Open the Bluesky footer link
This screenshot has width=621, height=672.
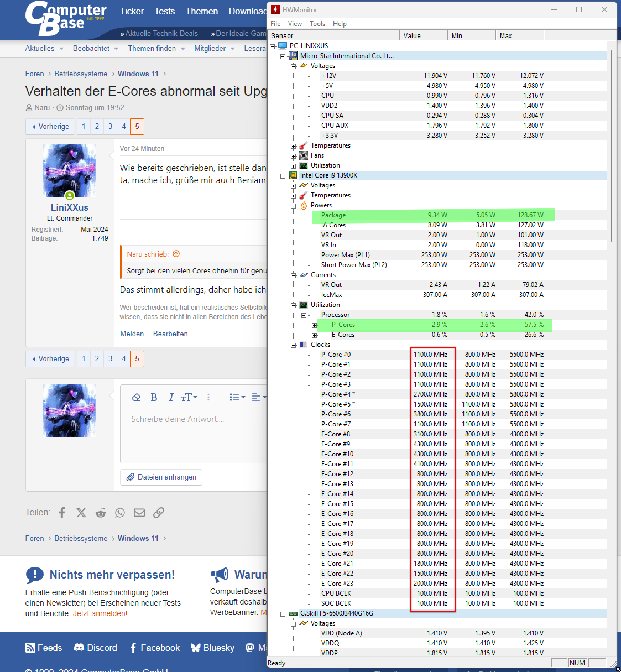[x=212, y=648]
